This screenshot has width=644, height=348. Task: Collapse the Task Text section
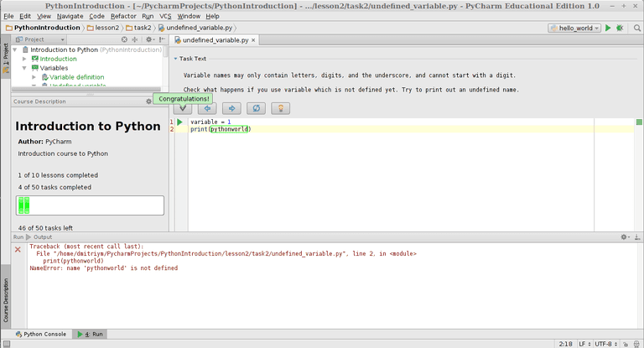coord(175,59)
